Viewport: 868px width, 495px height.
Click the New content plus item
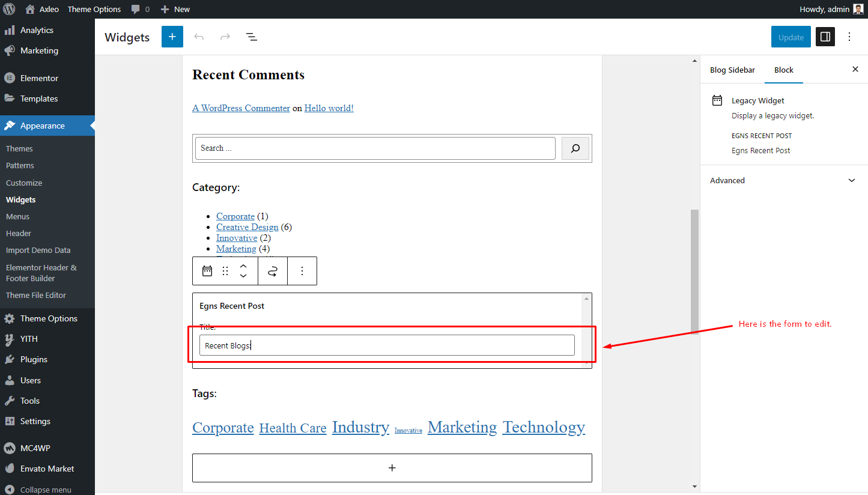[175, 9]
